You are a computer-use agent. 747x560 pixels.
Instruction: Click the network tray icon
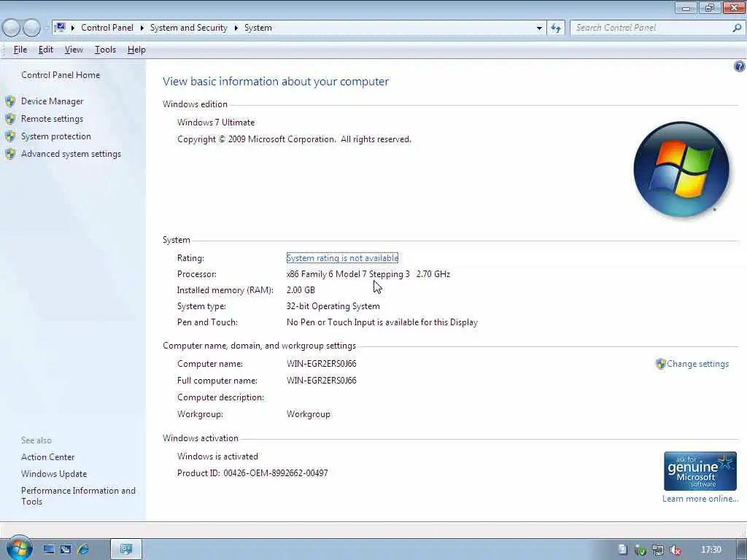pos(658,550)
